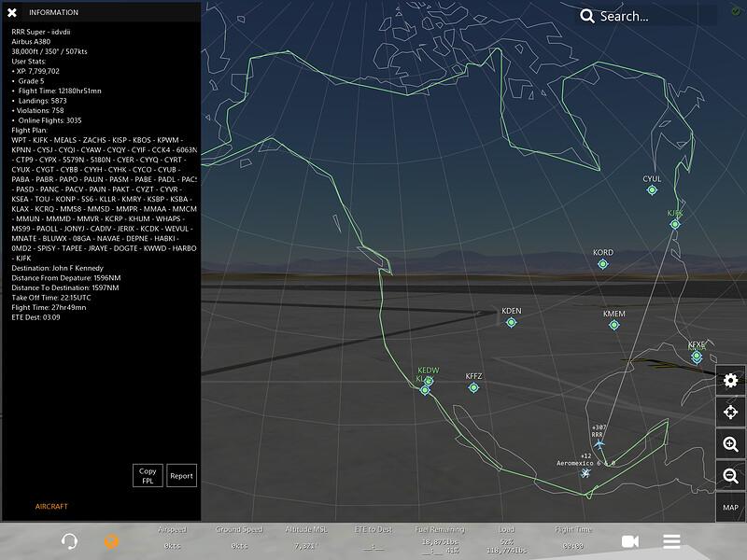747x560 pixels.
Task: Click 'Distance To Destination: 1597NM' line
Action: [x=65, y=287]
